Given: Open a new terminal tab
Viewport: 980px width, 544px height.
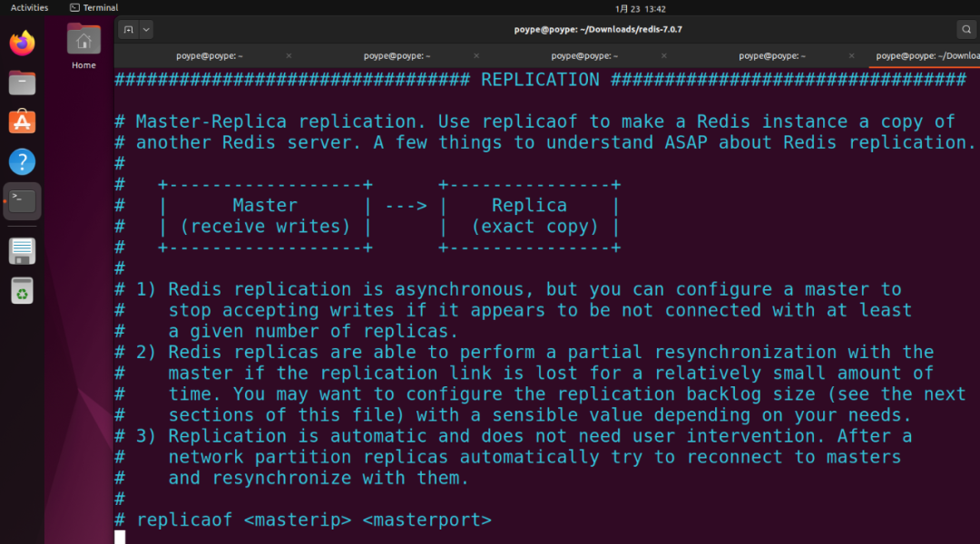Looking at the screenshot, I should tap(129, 30).
